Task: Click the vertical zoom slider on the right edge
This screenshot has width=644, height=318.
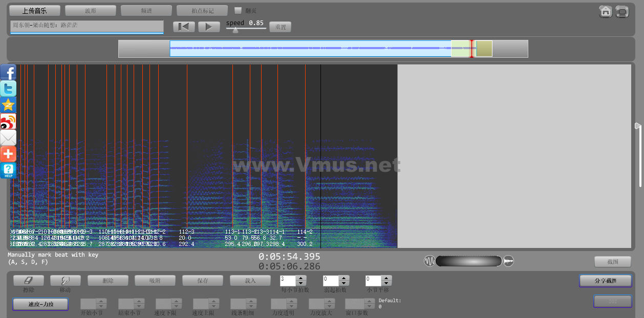Action: pos(638,155)
